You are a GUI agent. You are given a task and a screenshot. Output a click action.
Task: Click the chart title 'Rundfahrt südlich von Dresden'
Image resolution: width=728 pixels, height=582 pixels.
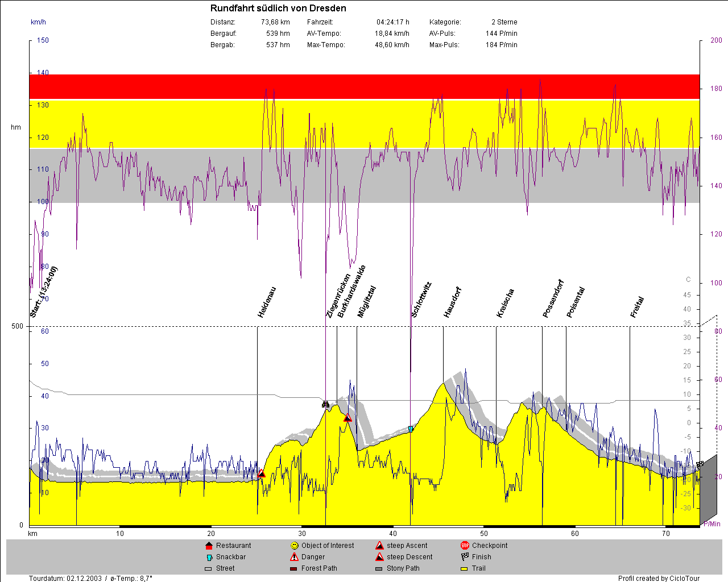[x=278, y=9]
